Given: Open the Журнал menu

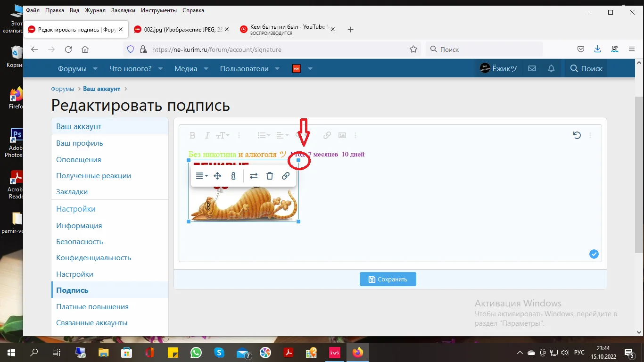Looking at the screenshot, I should 95,10.
